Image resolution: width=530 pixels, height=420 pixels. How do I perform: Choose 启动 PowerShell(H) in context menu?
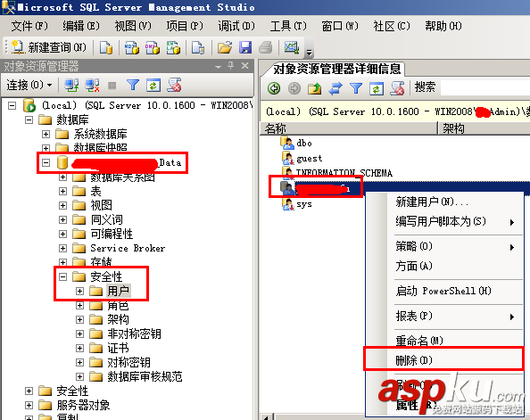pyautogui.click(x=443, y=291)
